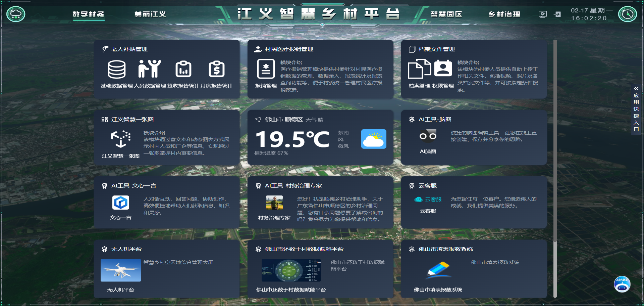644x306 pixels.
Task: Click the AI小助手 robot assistant icon
Action: pos(622,284)
